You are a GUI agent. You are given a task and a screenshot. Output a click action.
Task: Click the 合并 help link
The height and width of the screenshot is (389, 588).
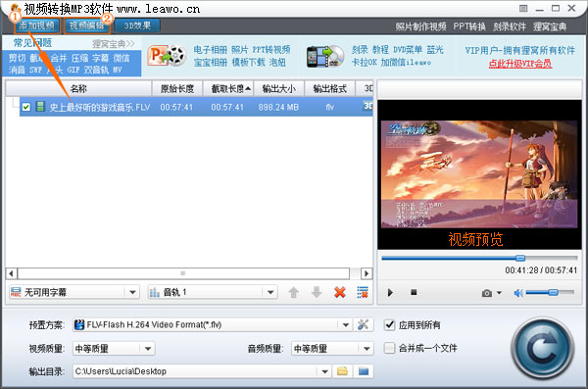[x=59, y=58]
